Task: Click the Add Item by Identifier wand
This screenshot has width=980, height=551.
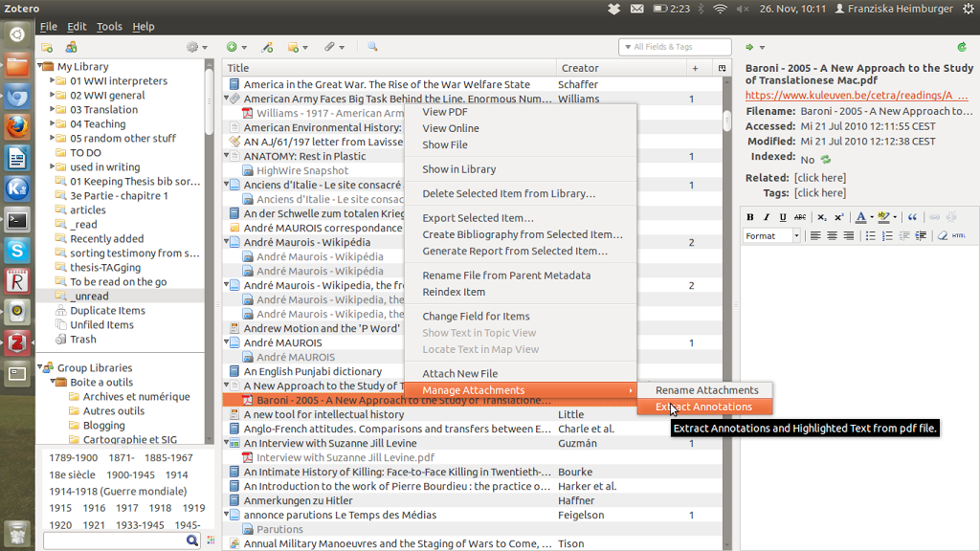Action: pos(268,47)
